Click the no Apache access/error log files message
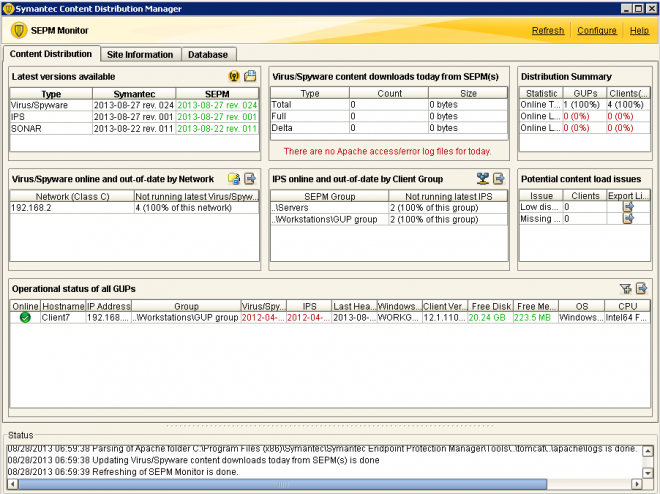This screenshot has width=660, height=494. click(387, 151)
